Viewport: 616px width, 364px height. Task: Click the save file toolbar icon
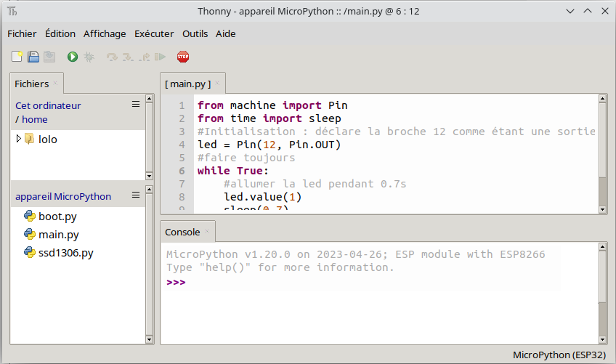(49, 57)
